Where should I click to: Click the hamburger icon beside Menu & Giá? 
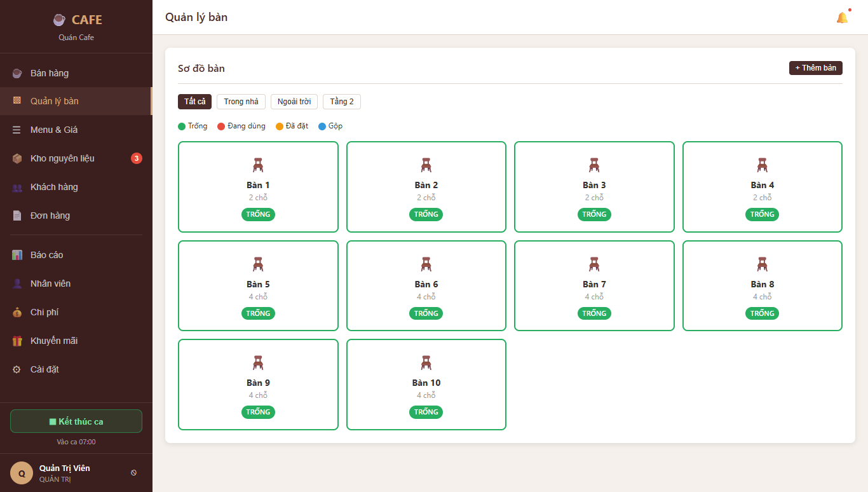[x=17, y=130]
